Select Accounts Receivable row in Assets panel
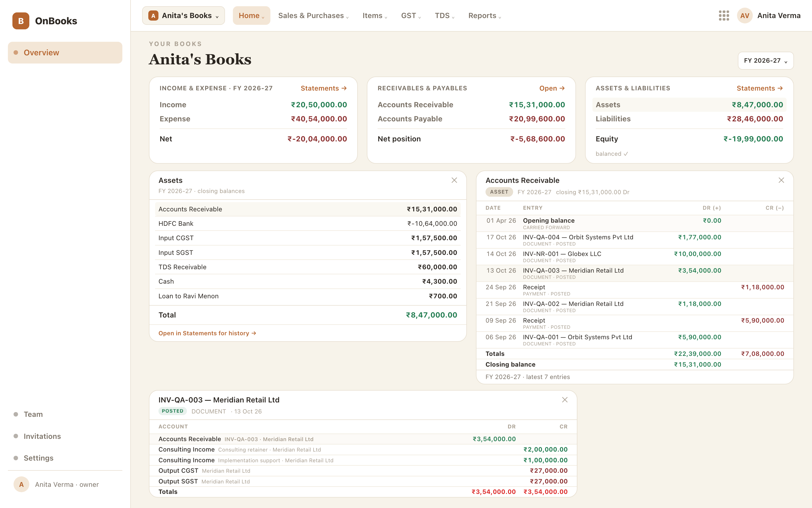The height and width of the screenshot is (508, 812). [308, 209]
